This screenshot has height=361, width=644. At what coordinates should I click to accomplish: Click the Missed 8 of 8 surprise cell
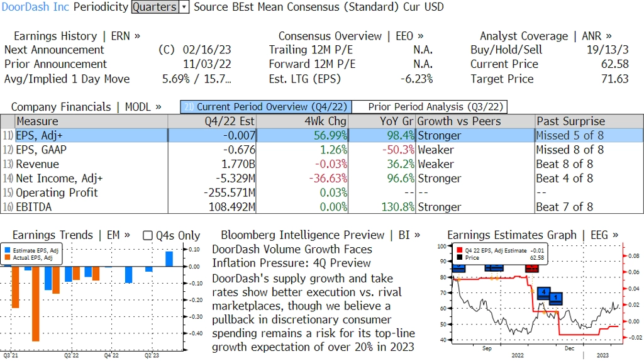pyautogui.click(x=589, y=150)
